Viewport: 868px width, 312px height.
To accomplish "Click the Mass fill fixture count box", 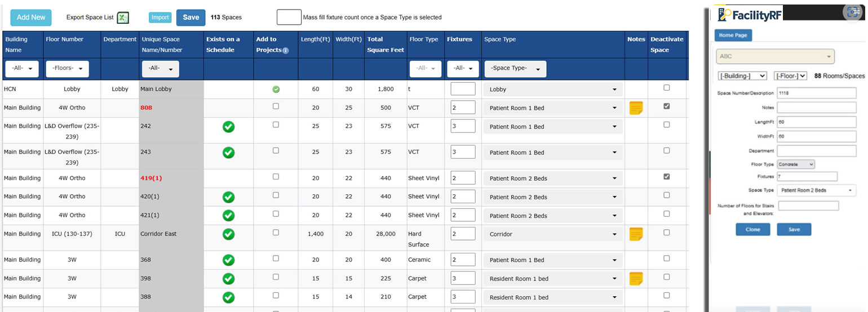I will click(x=289, y=17).
